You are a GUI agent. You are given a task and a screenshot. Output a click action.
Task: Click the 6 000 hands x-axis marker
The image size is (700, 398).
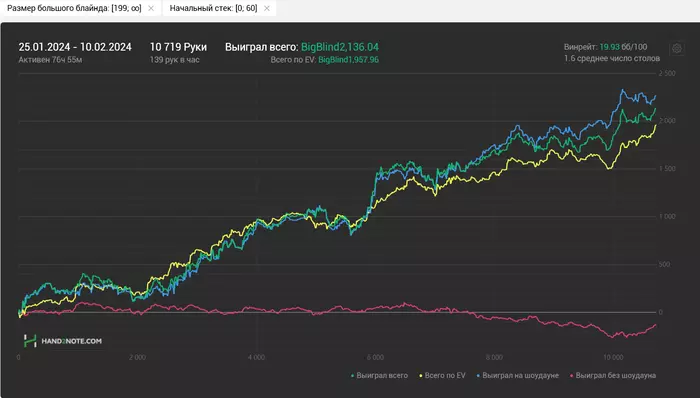[x=375, y=357]
